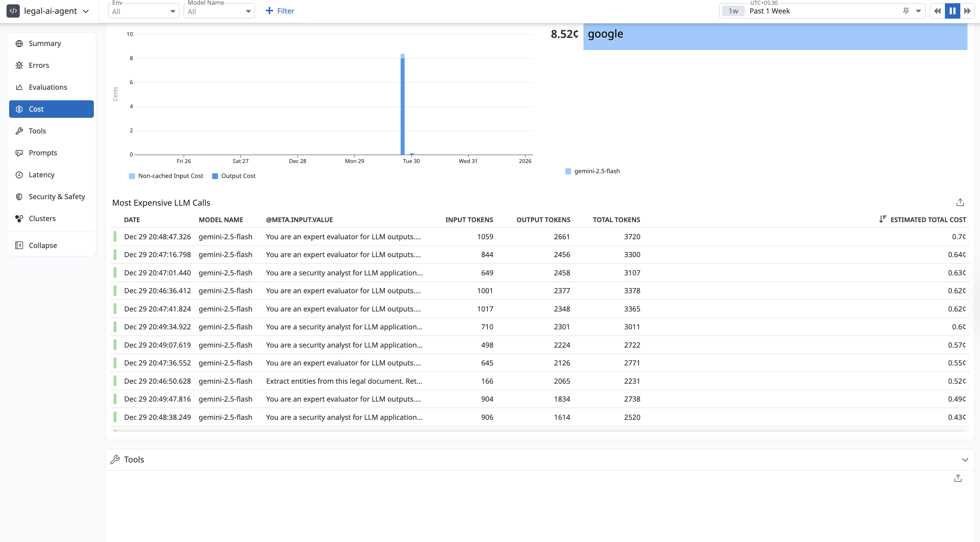Click the rewind time range icon
The height and width of the screenshot is (542, 980).
[x=937, y=11]
